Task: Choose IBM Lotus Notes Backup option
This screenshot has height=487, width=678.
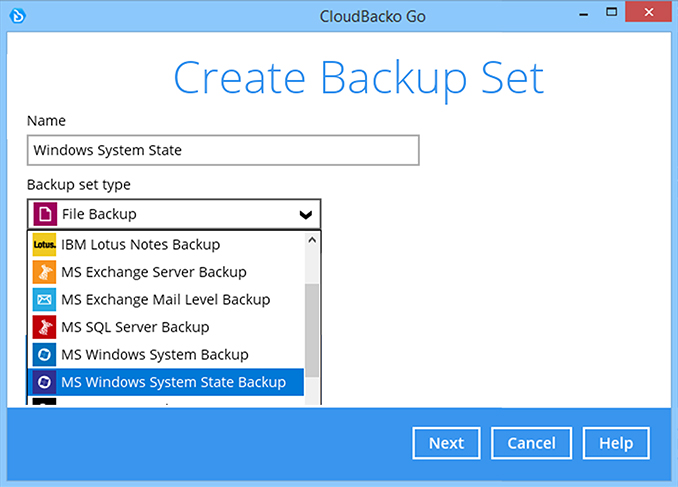Action: point(166,244)
